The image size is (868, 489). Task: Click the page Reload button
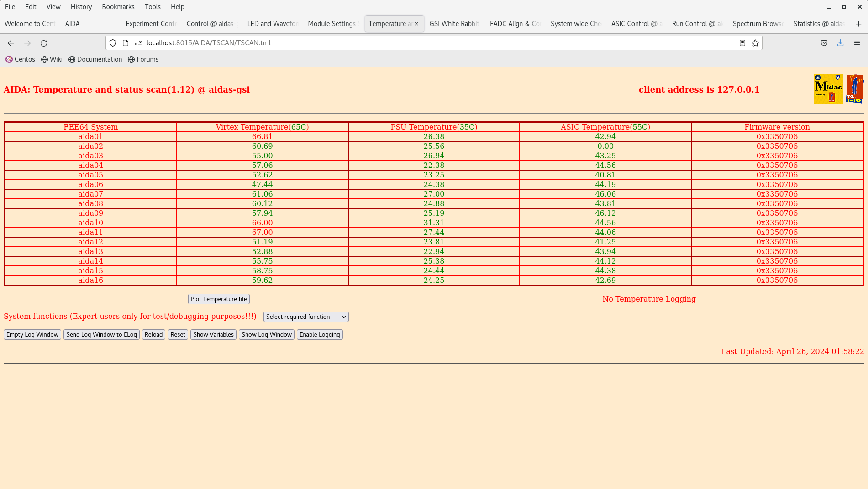[153, 335]
